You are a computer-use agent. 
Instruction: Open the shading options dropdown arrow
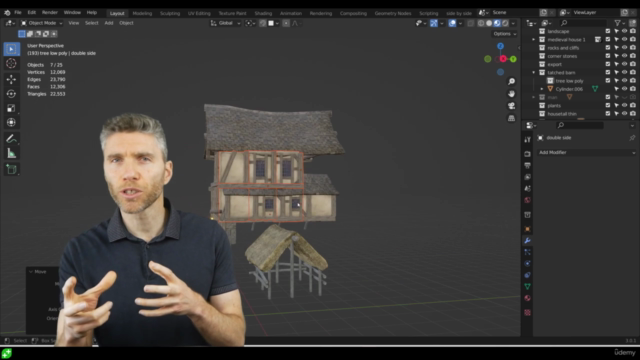513,23
